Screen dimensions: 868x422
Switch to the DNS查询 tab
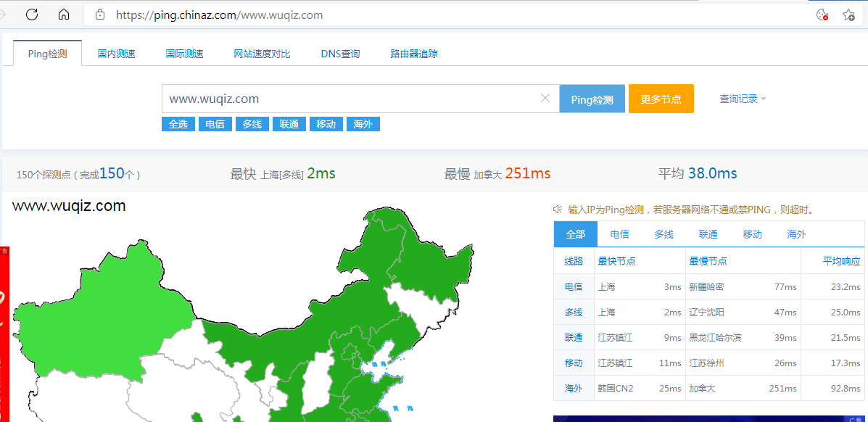[x=340, y=53]
